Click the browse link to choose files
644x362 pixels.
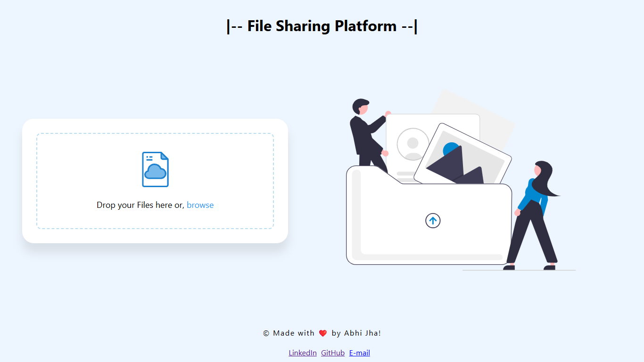point(200,205)
